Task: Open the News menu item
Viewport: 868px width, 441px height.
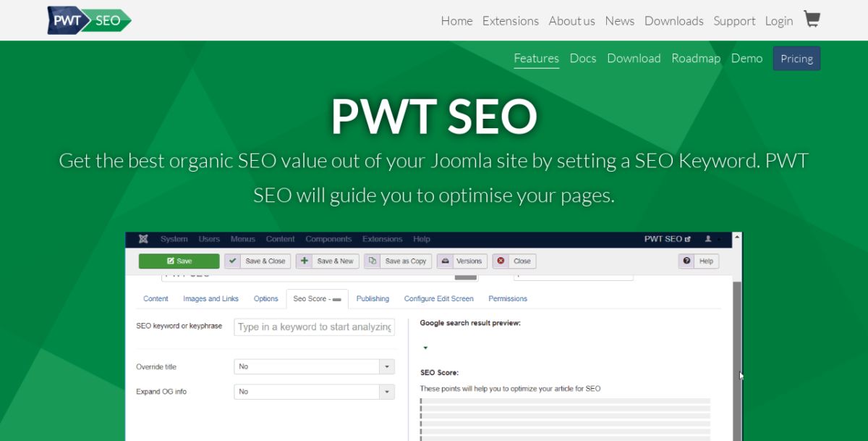Action: point(620,21)
